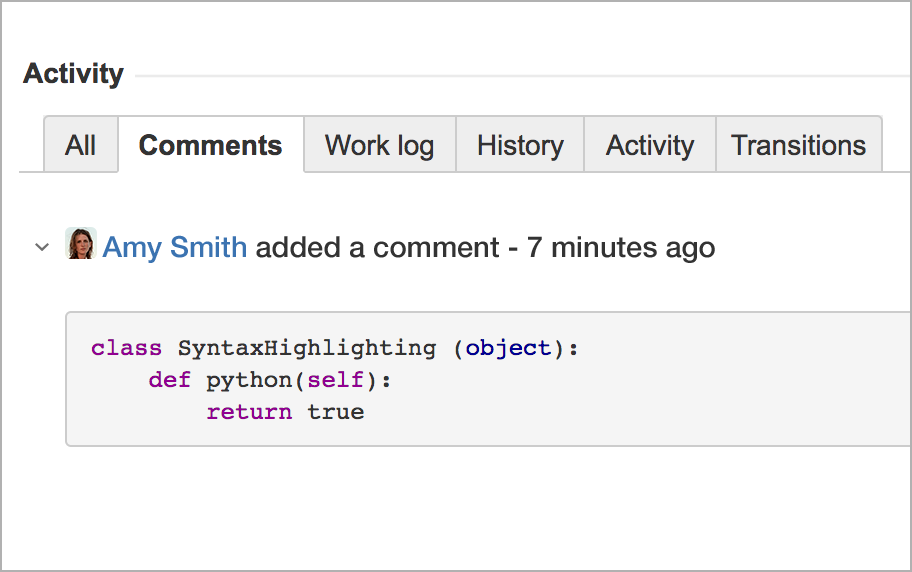Show the History tab
912x572 pixels.
[x=520, y=145]
